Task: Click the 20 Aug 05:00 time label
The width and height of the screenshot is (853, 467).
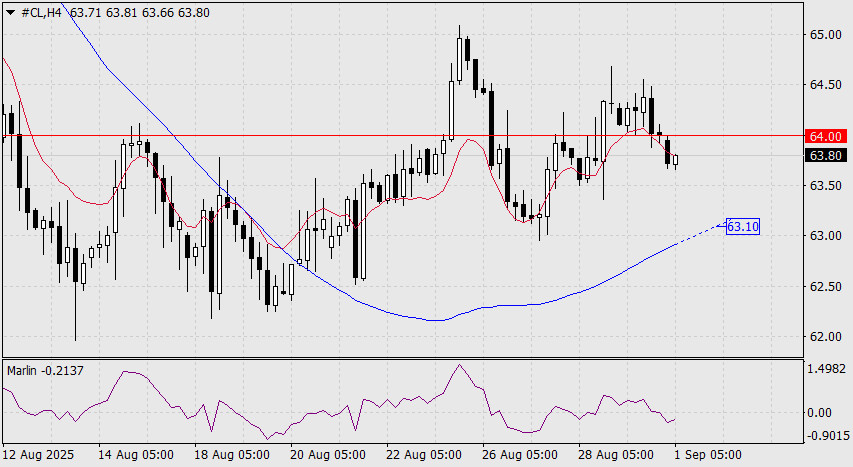Action: pyautogui.click(x=327, y=454)
